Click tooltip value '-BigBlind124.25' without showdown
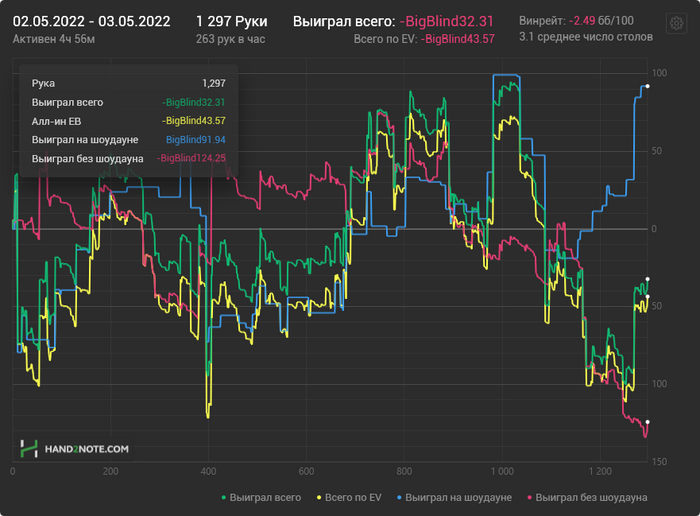 [191, 158]
